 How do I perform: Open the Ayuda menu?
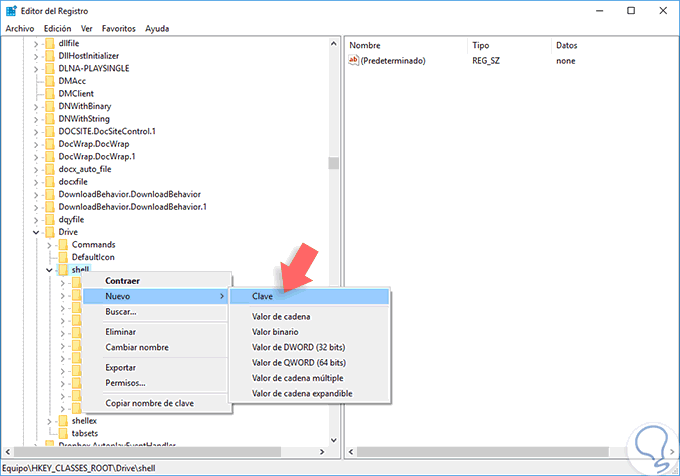click(157, 29)
